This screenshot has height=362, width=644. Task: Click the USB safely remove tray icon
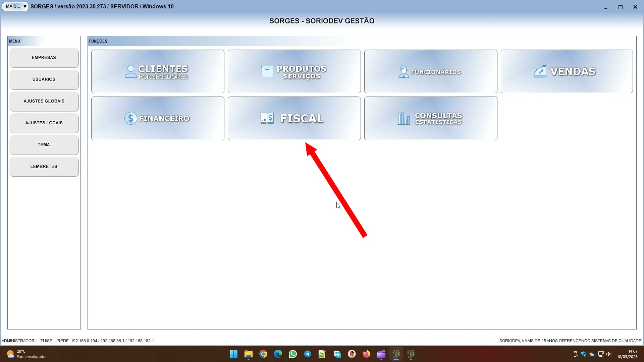click(x=576, y=354)
